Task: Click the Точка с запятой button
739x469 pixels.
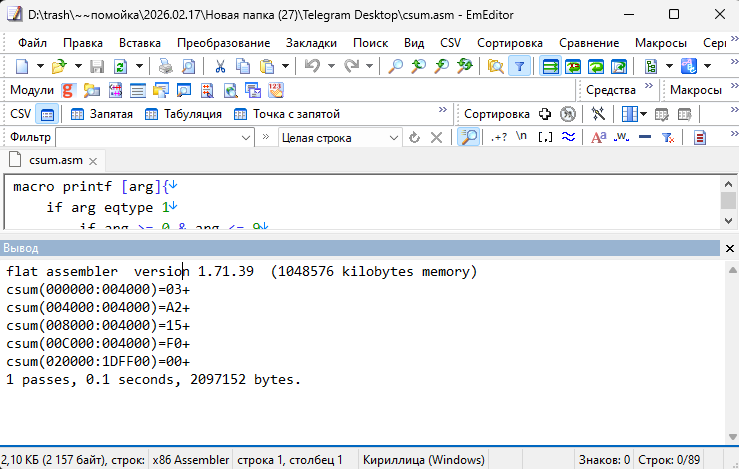Action: click(286, 114)
